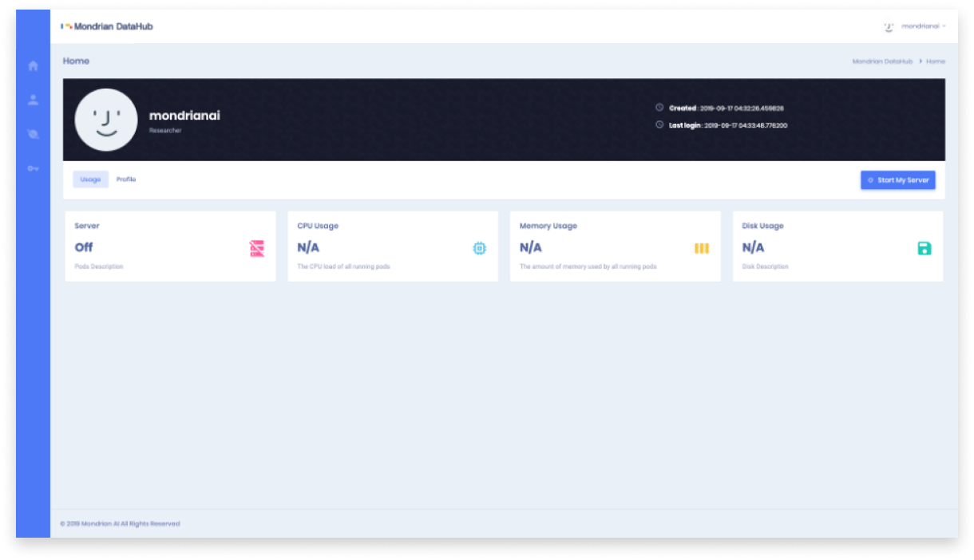Click the green Disk save icon
Image resolution: width=974 pixels, height=560 pixels.
925,248
